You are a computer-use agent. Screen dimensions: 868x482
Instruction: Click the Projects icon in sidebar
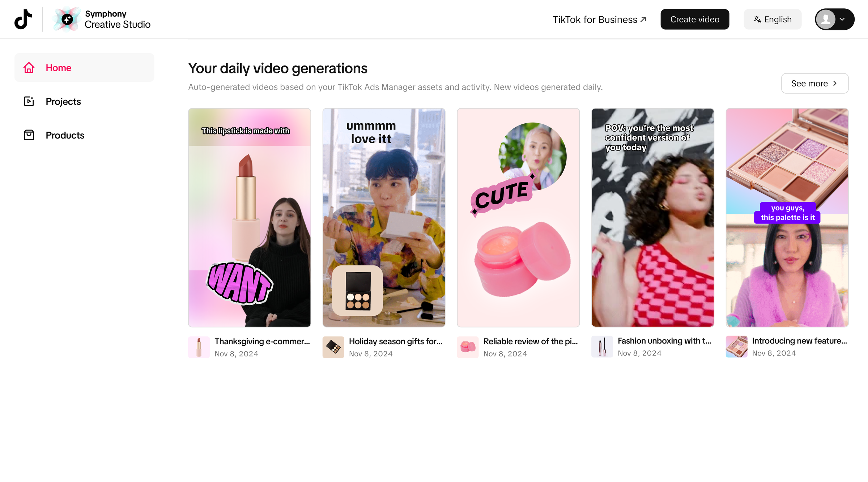[x=29, y=101]
